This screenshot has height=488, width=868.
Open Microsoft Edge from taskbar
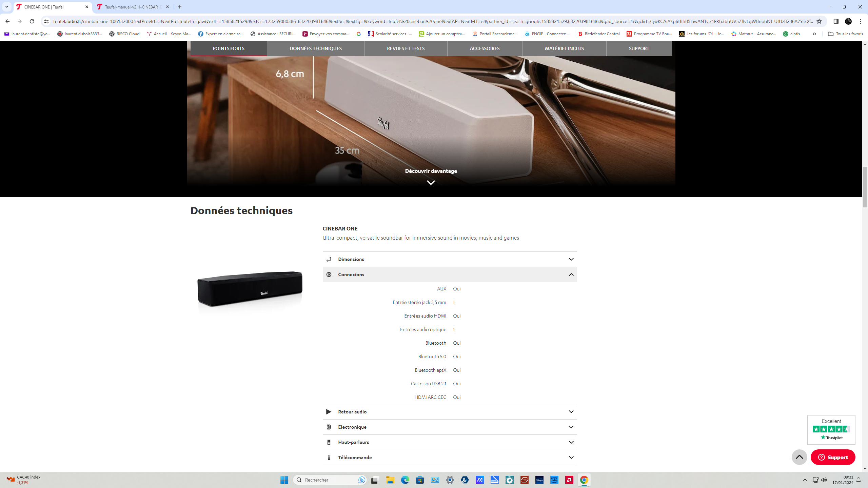(405, 480)
